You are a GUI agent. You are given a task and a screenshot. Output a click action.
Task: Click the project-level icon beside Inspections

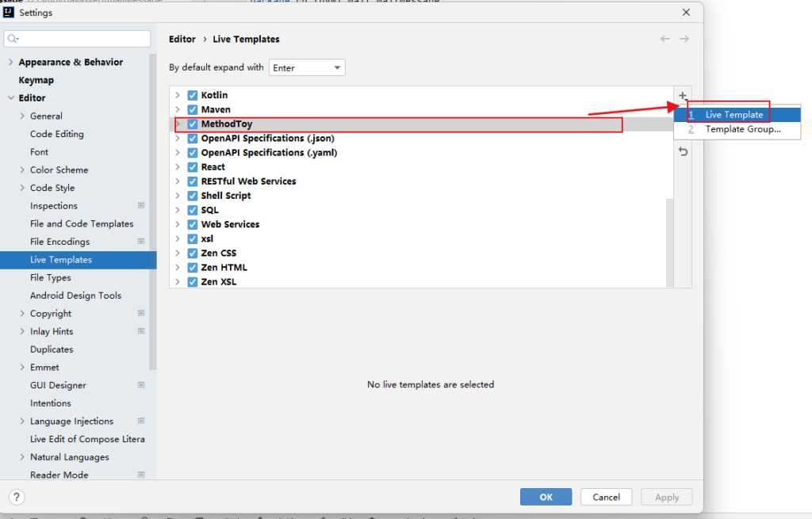tap(141, 206)
